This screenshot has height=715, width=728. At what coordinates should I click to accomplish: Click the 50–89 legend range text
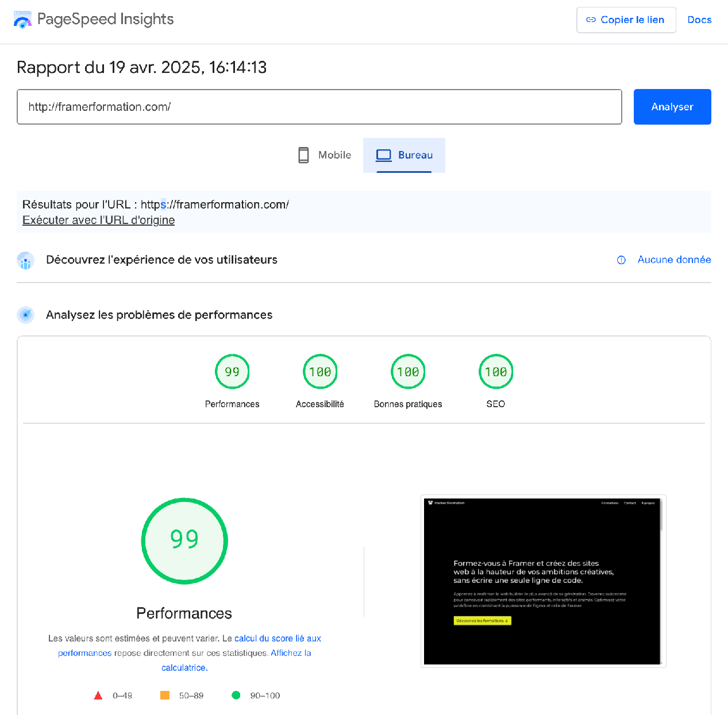tap(191, 695)
